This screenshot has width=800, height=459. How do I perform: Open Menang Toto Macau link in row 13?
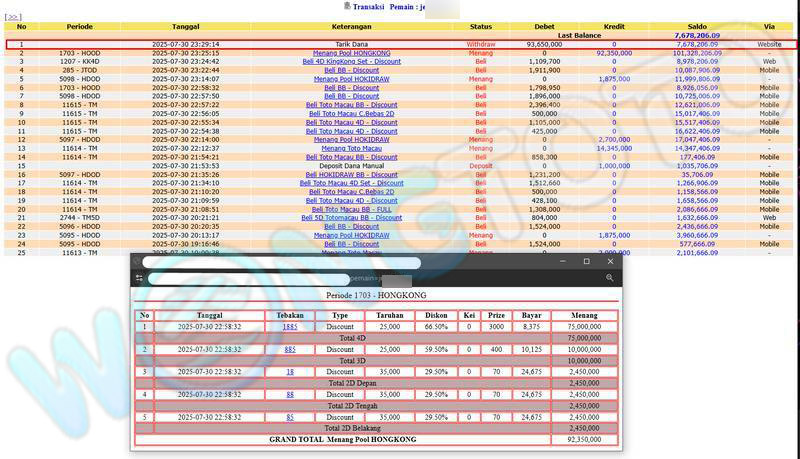(352, 148)
